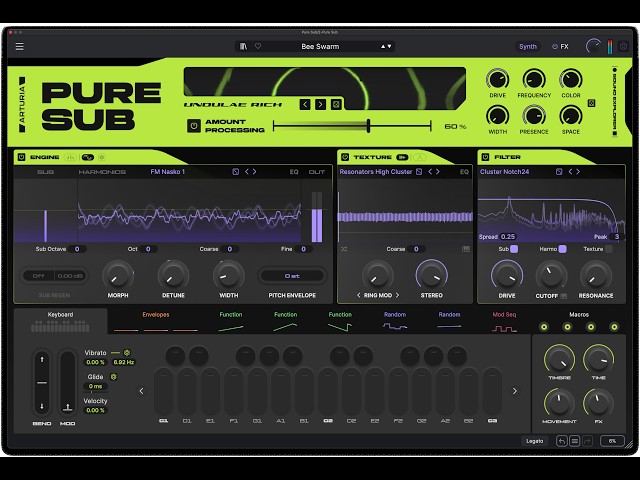This screenshot has height=480, width=640.
Task: Open the Engine EQ view
Action: click(x=294, y=172)
